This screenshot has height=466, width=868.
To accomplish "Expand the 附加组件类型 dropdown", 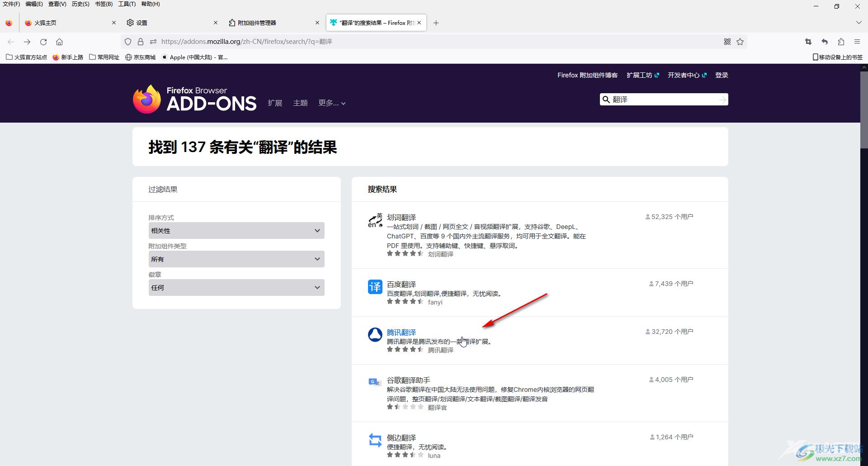I will 236,259.
